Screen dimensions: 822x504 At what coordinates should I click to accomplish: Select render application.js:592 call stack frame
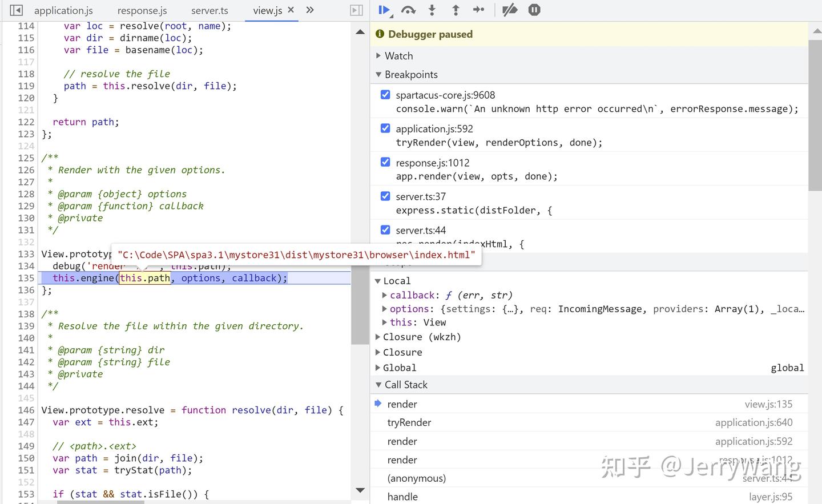(x=589, y=441)
